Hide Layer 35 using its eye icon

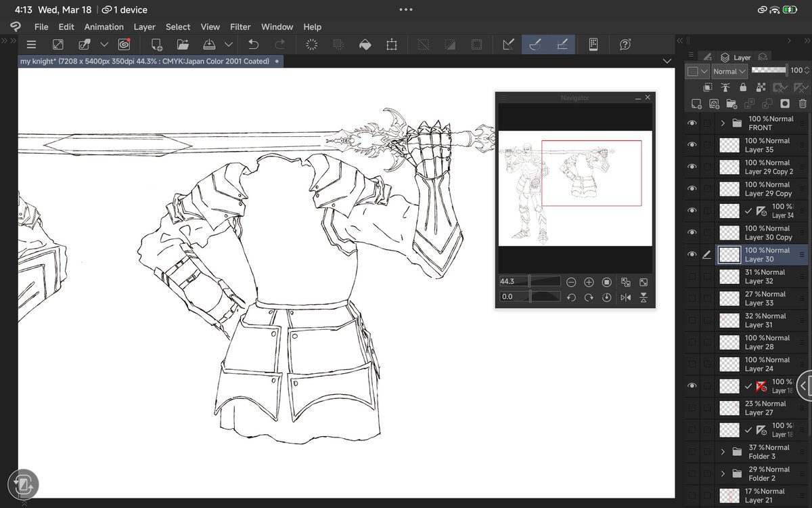[692, 145]
